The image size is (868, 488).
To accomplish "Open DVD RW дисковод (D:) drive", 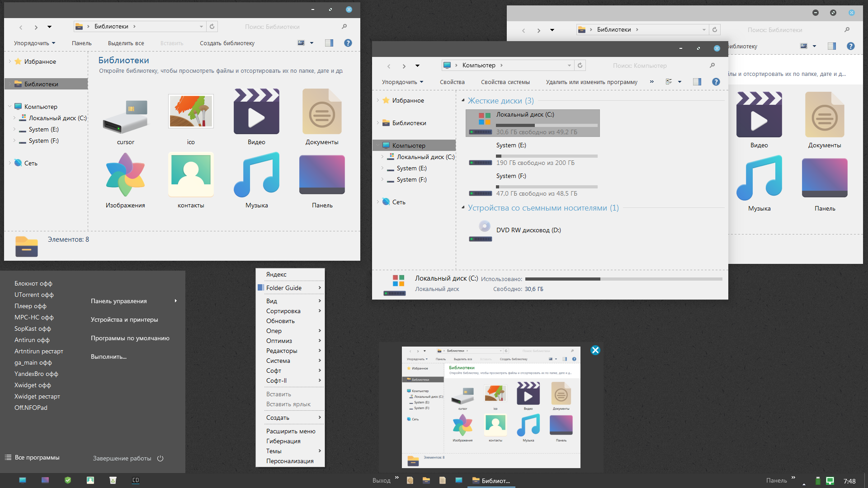I will [x=528, y=230].
